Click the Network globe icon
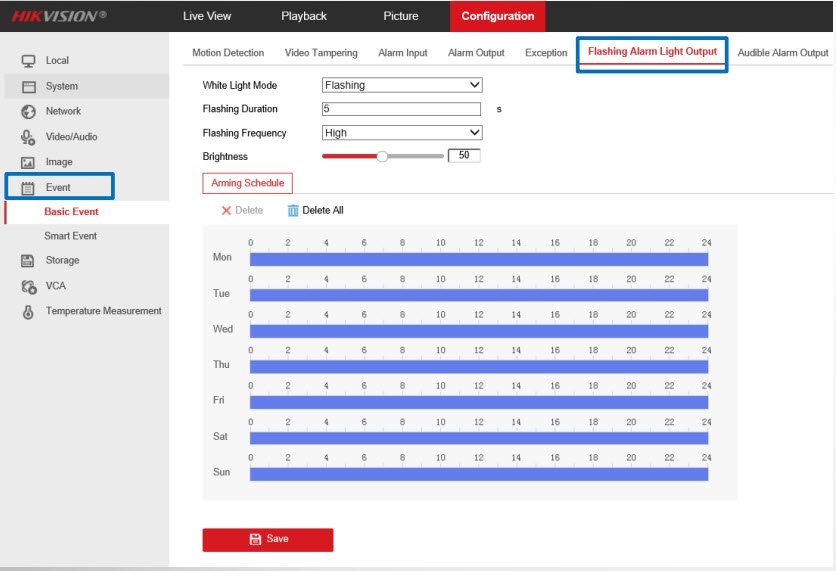 click(28, 112)
